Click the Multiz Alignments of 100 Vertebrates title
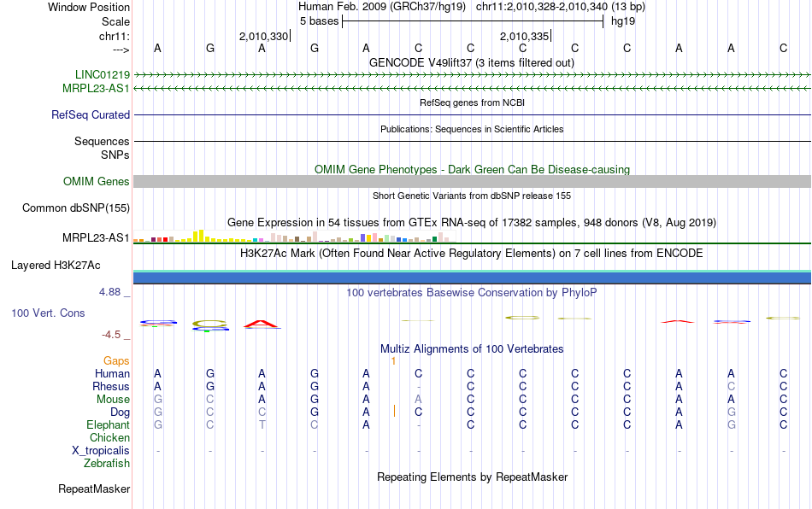Image resolution: width=812 pixels, height=509 pixels. pyautogui.click(x=472, y=348)
